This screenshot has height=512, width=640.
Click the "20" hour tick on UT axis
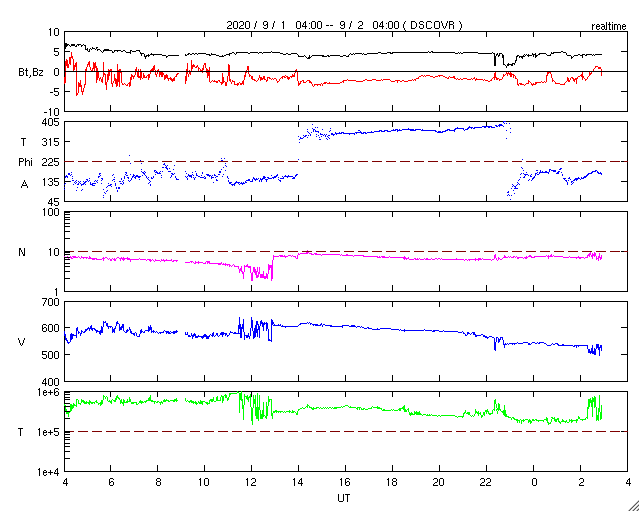click(439, 483)
